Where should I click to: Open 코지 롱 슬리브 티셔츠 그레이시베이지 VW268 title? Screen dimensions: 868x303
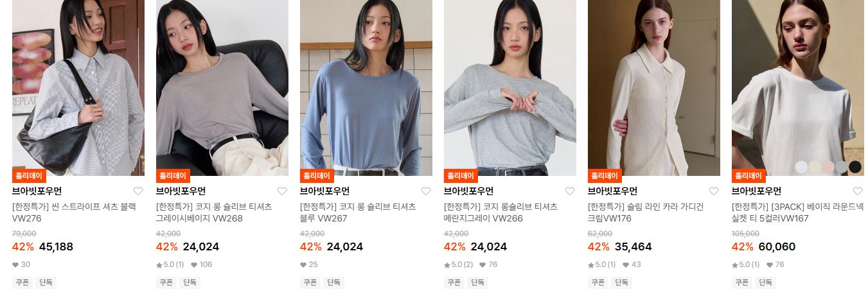(x=214, y=212)
